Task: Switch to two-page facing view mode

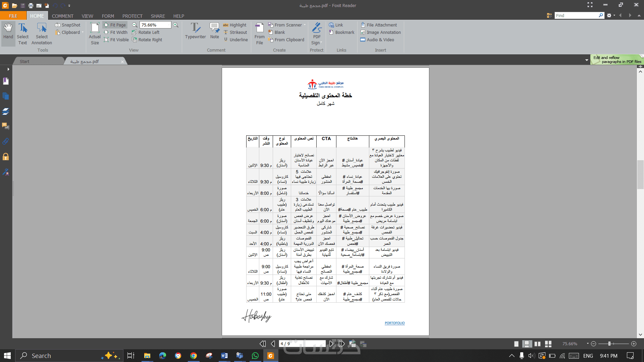Action: 537,344
